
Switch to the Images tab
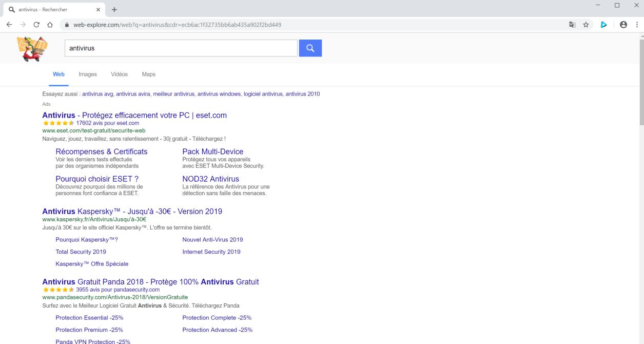tap(88, 74)
